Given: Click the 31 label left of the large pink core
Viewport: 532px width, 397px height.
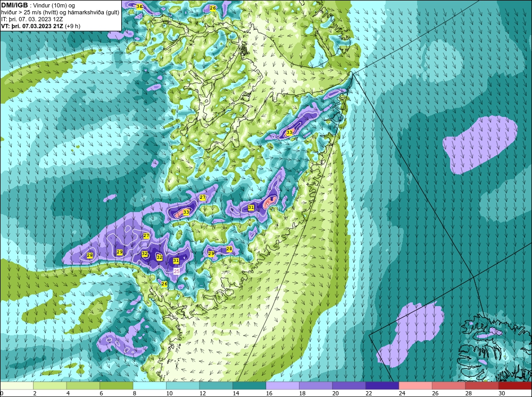Looking at the screenshot, I should coord(251,207).
